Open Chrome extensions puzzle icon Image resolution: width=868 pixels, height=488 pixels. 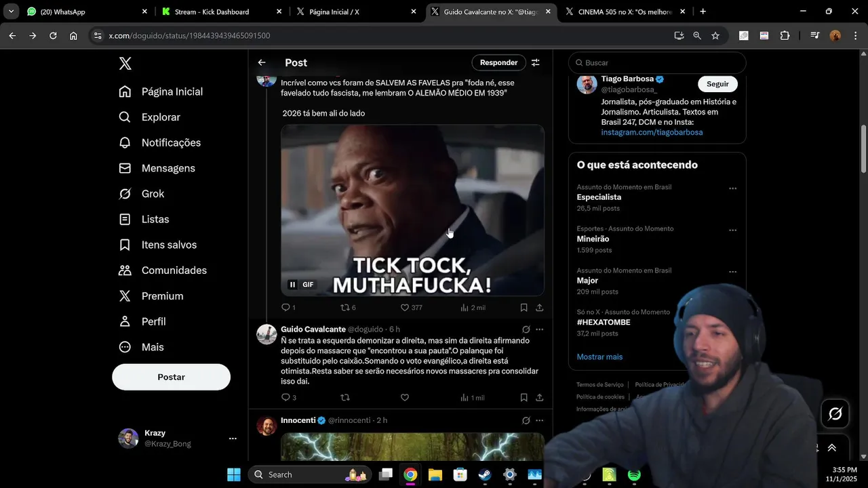pos(785,36)
